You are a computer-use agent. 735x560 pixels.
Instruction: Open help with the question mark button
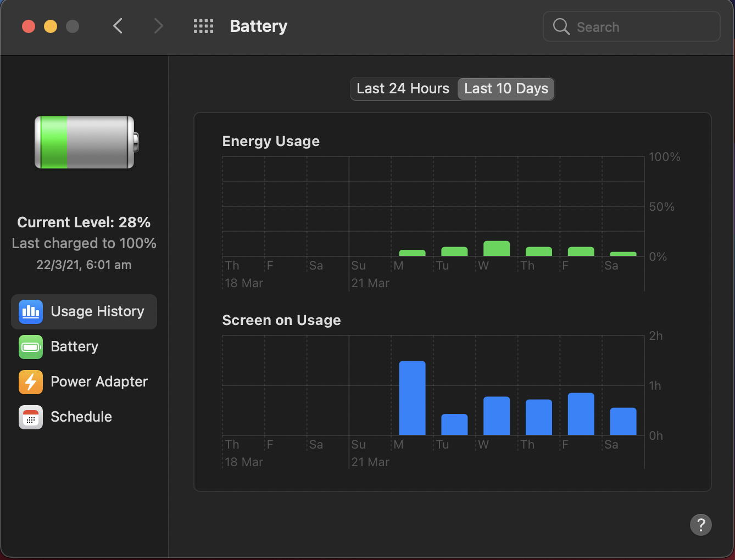[x=701, y=525]
